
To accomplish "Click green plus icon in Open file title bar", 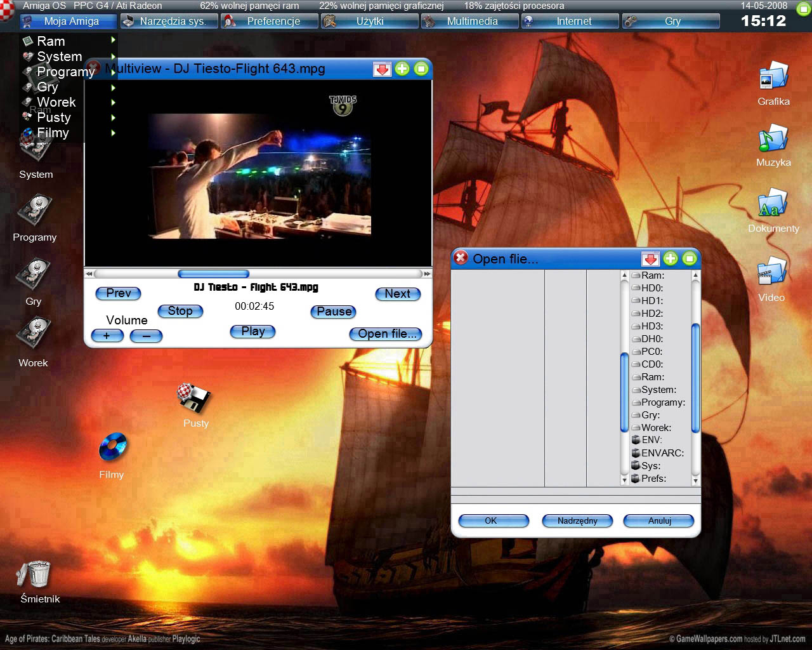I will 671,258.
